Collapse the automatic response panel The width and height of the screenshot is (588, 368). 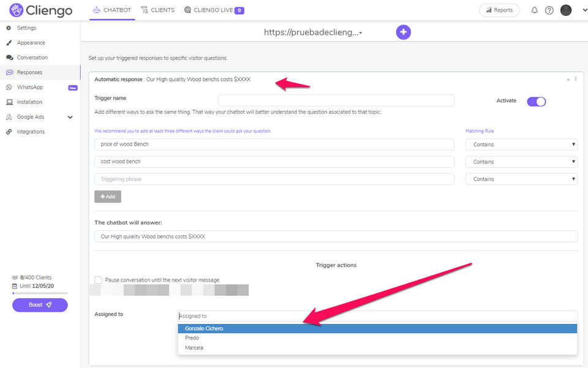click(568, 80)
